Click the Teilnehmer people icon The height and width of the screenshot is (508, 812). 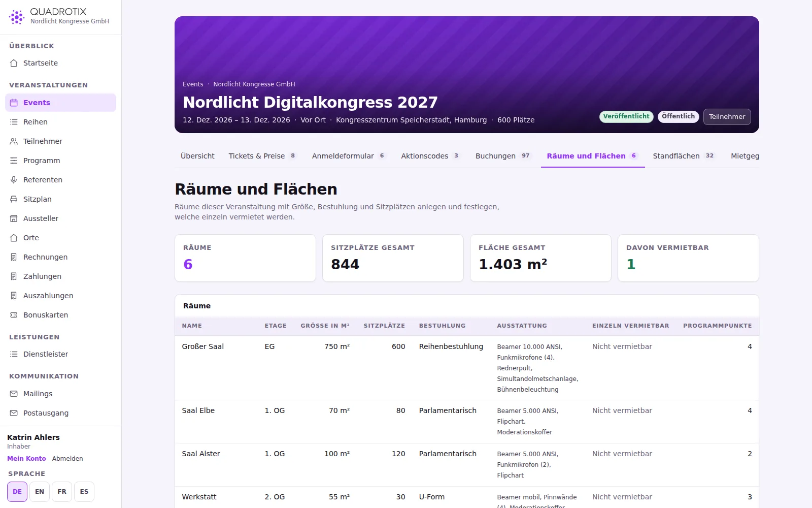pos(14,141)
